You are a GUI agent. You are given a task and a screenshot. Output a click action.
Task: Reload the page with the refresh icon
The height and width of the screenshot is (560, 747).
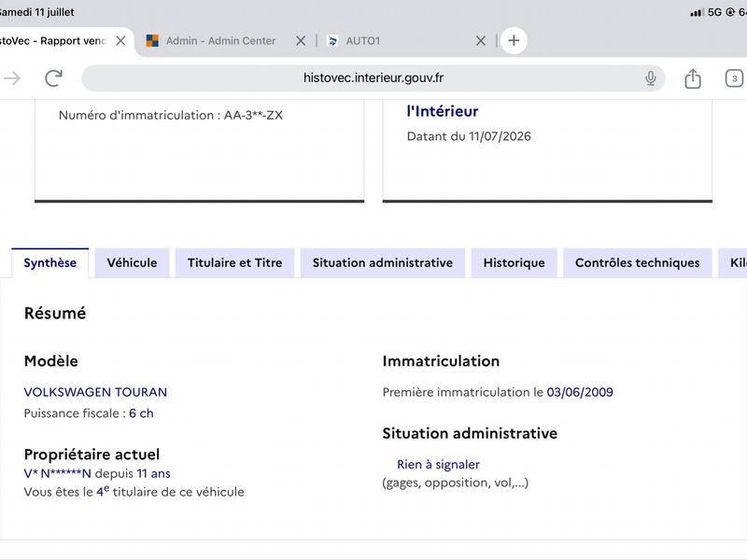[53, 78]
